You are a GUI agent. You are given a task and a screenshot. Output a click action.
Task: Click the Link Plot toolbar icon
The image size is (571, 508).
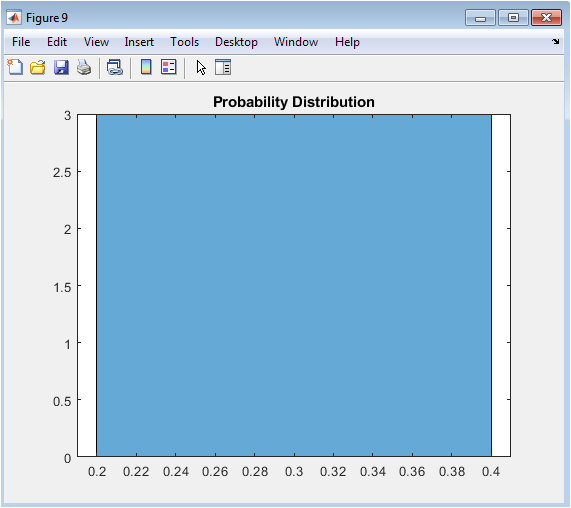point(115,67)
